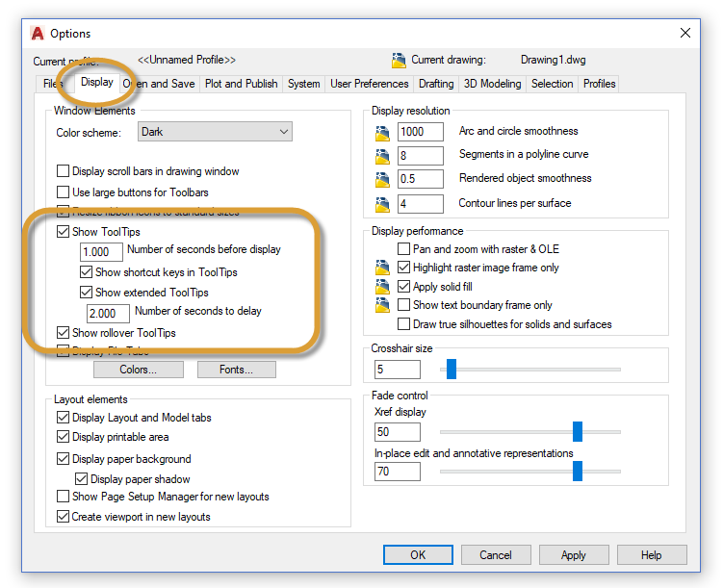Enable Pan and zoom with raster & OLE

pyautogui.click(x=403, y=249)
